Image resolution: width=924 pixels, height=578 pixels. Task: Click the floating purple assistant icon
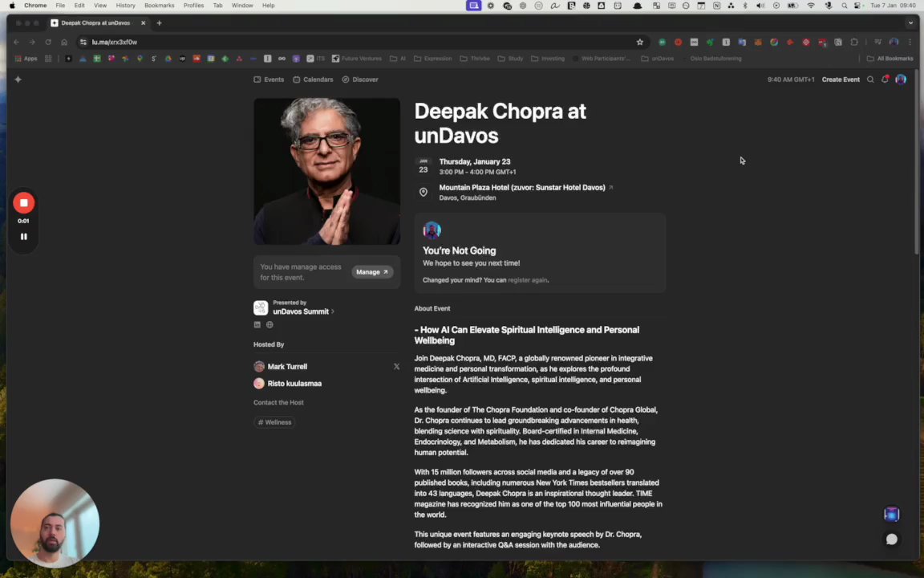point(892,515)
